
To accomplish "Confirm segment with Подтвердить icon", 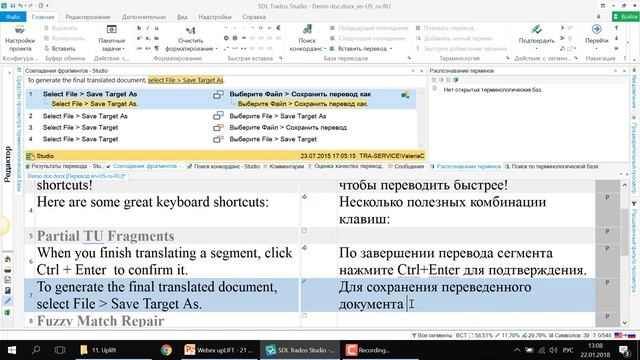I will 536,29.
